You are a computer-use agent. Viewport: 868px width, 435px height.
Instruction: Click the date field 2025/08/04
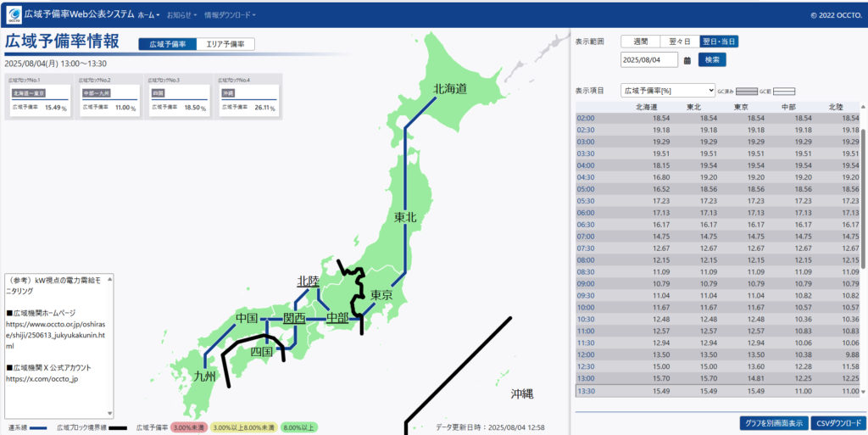pos(649,59)
